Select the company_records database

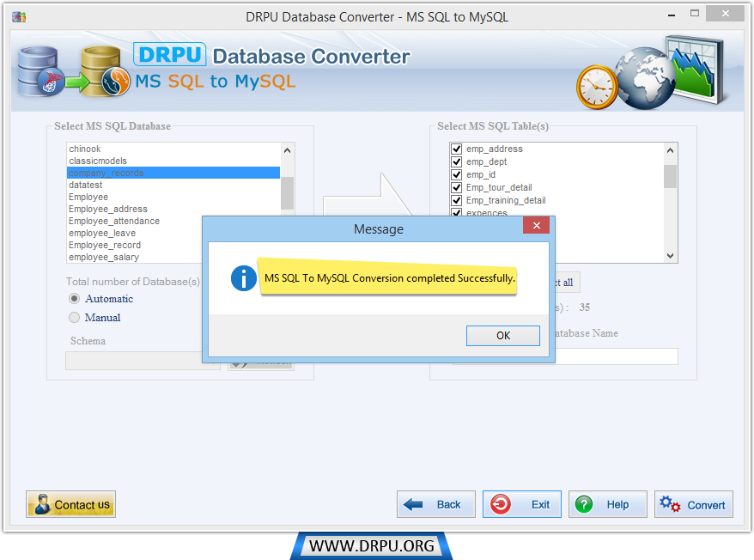point(173,173)
